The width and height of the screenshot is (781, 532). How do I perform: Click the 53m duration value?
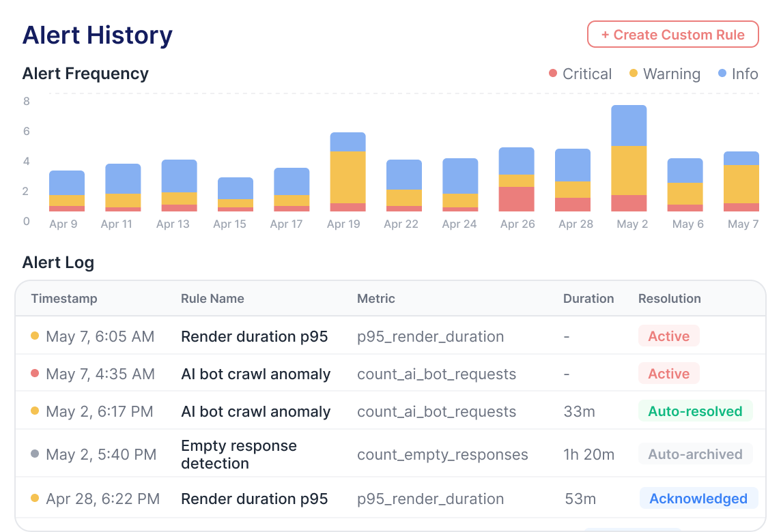[x=580, y=499]
